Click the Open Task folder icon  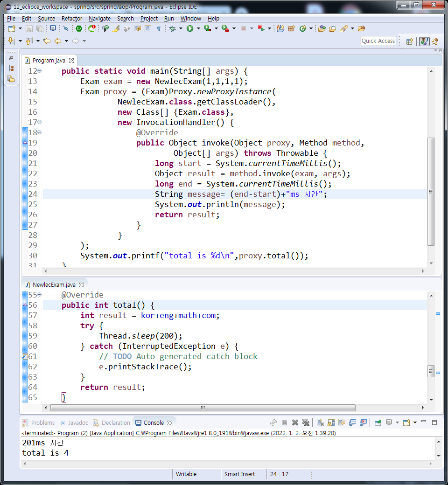(333, 29)
